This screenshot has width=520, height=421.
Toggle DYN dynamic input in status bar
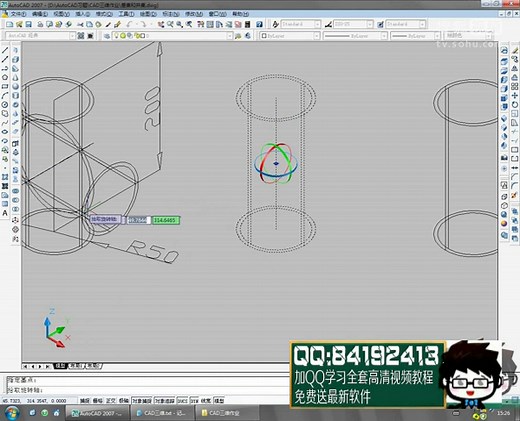194,401
